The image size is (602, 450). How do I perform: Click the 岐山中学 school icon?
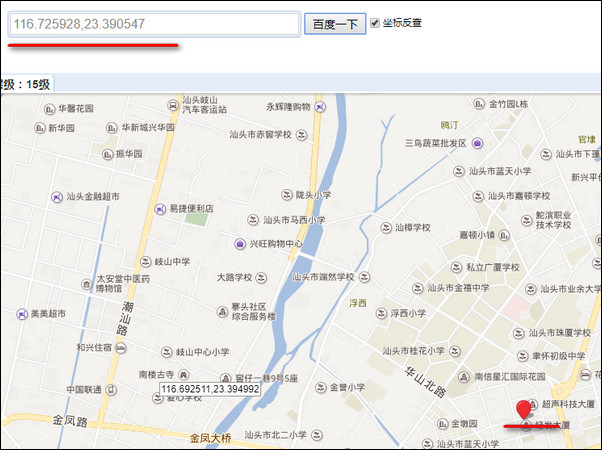(x=146, y=262)
